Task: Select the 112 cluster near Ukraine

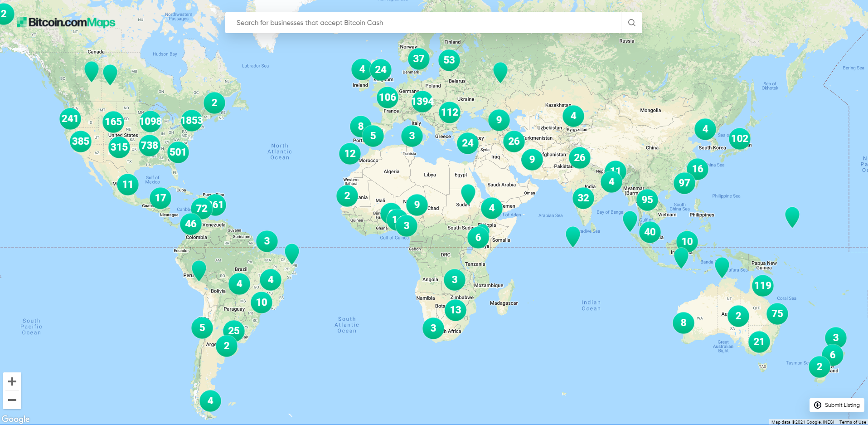Action: pos(450,112)
